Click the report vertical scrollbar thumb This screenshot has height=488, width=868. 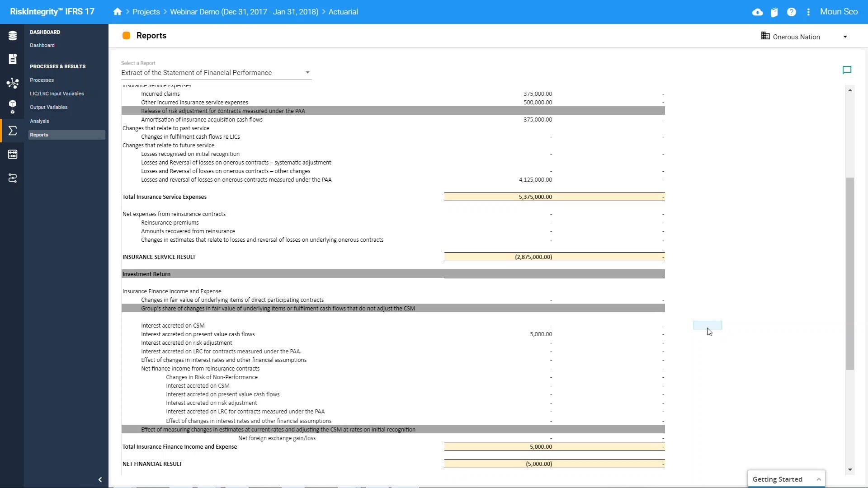pyautogui.click(x=850, y=273)
